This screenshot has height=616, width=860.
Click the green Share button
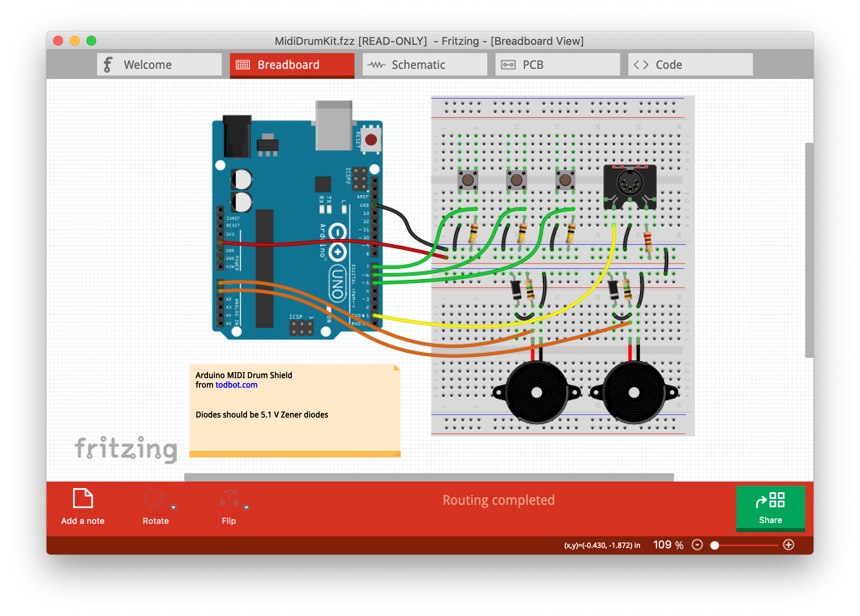tap(770, 508)
